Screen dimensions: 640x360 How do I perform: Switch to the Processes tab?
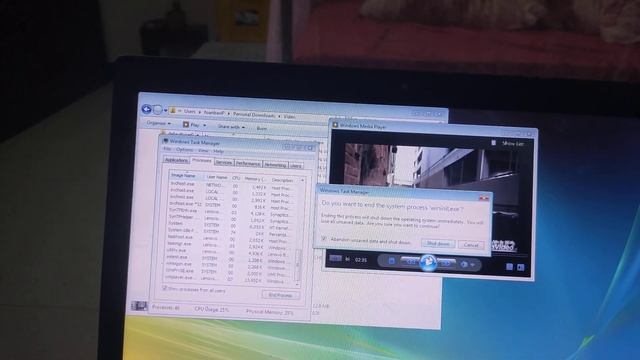coord(202,161)
